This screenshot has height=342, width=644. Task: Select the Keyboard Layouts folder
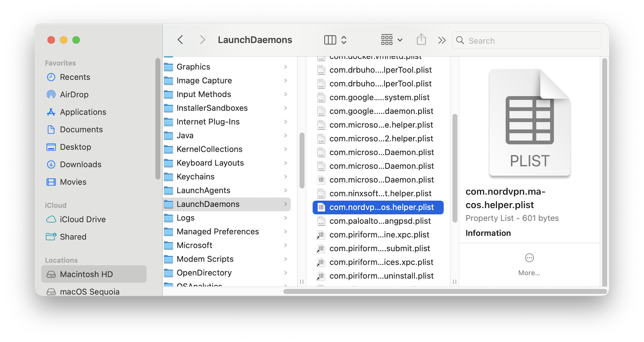pyautogui.click(x=227, y=163)
